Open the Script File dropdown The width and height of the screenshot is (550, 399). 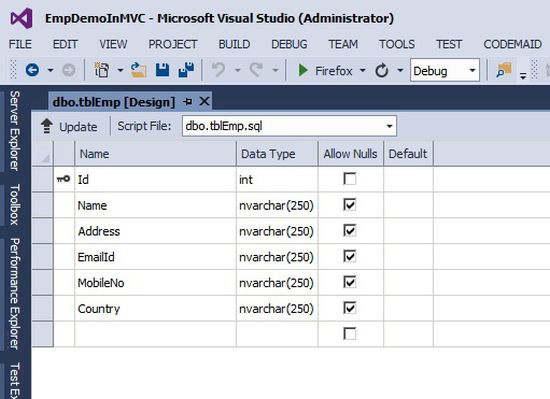click(x=389, y=126)
